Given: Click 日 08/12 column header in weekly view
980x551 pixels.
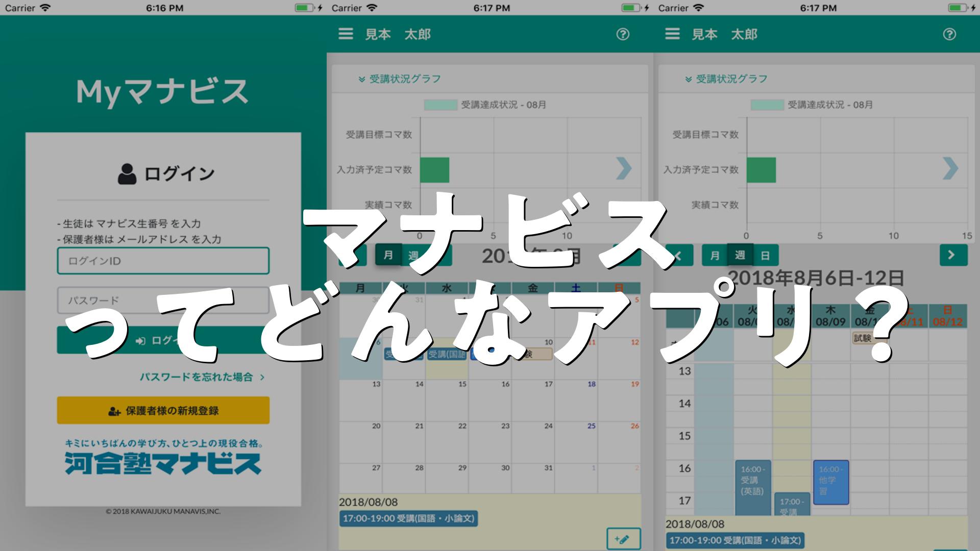Looking at the screenshot, I should (x=947, y=316).
